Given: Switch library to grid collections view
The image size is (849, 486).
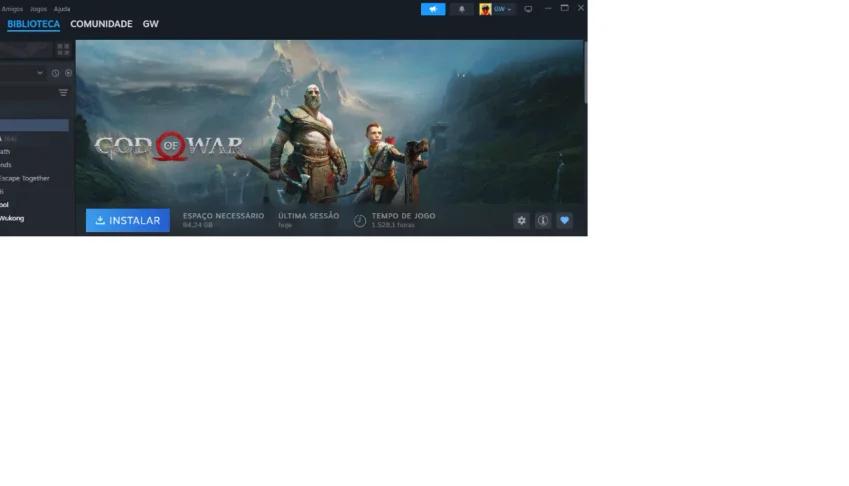Looking at the screenshot, I should pos(63,50).
